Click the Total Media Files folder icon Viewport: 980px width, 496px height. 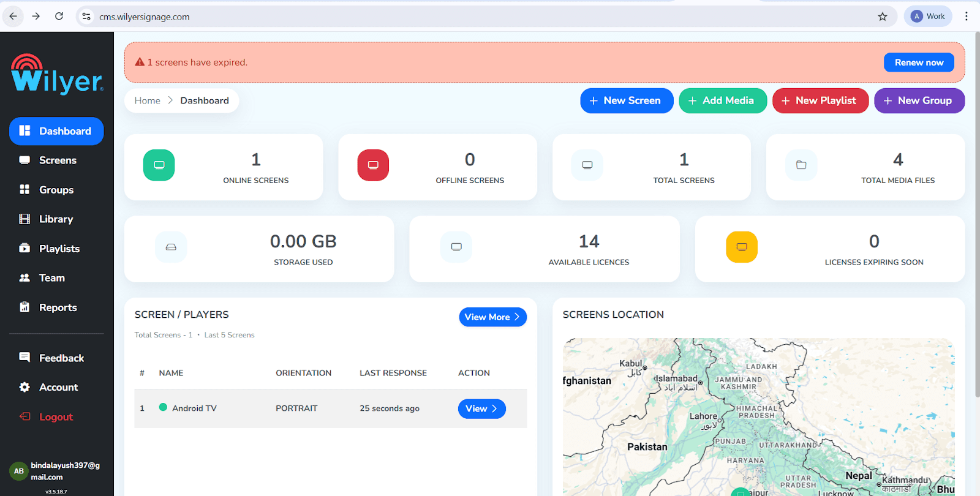point(801,165)
